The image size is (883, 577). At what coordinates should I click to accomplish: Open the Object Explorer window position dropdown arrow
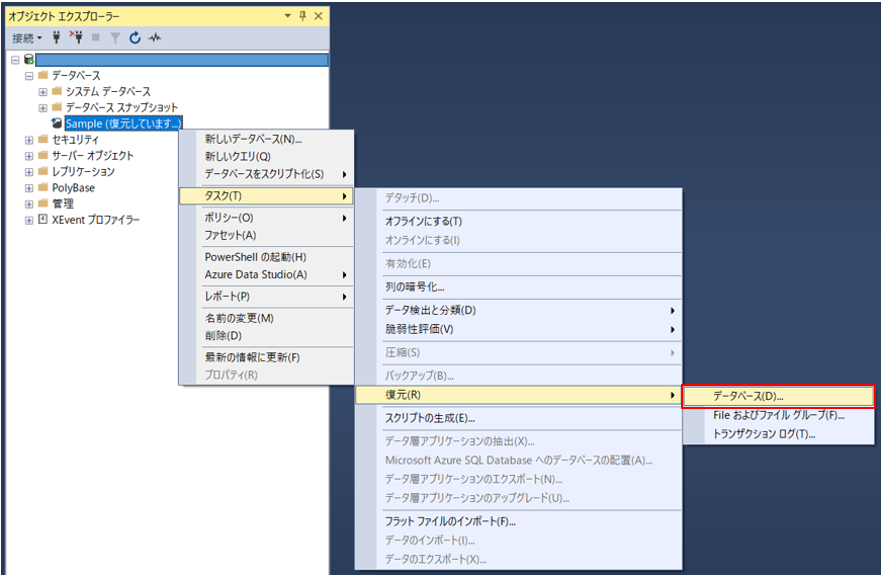coord(287,16)
